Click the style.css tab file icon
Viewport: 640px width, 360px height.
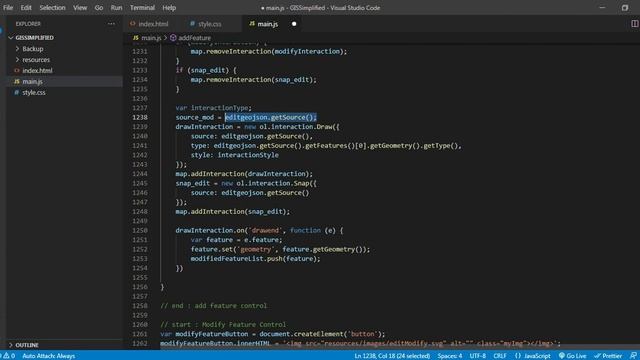click(192, 24)
